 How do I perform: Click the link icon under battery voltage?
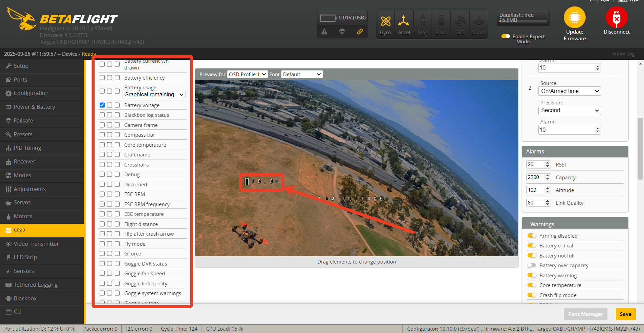point(360,32)
